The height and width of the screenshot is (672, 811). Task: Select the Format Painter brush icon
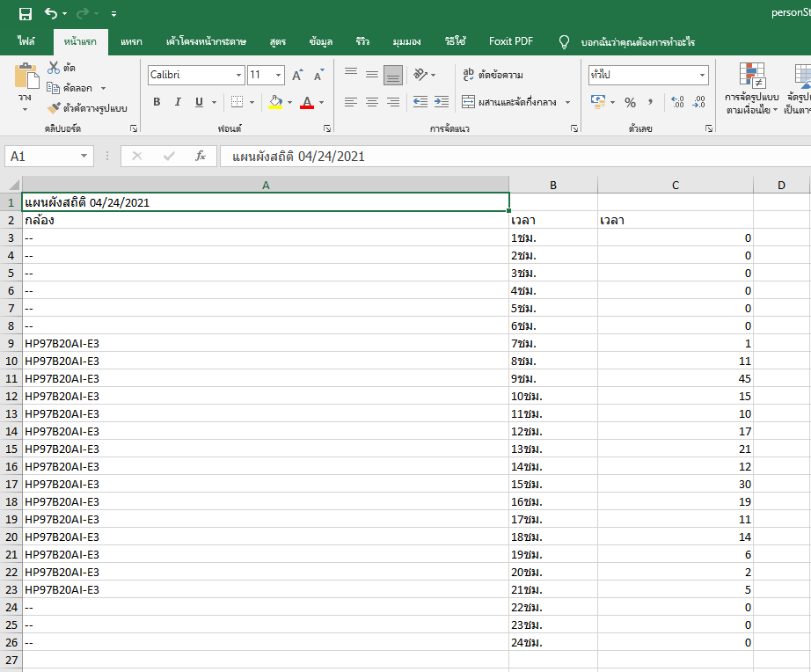tap(54, 108)
